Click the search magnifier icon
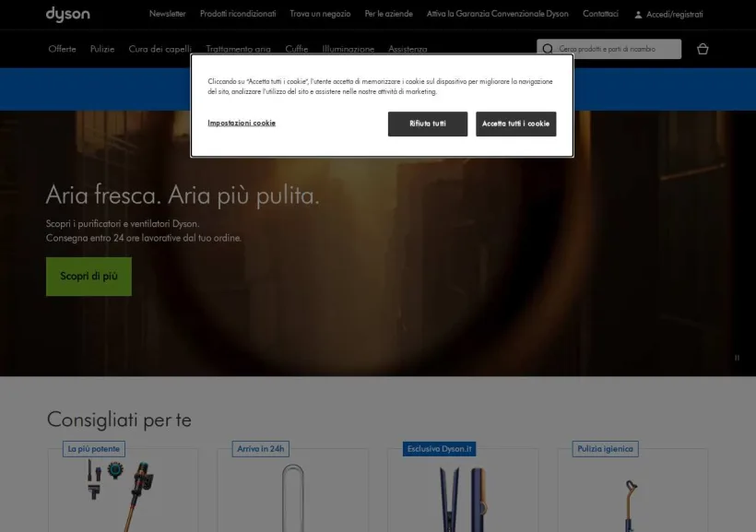 pyautogui.click(x=548, y=49)
